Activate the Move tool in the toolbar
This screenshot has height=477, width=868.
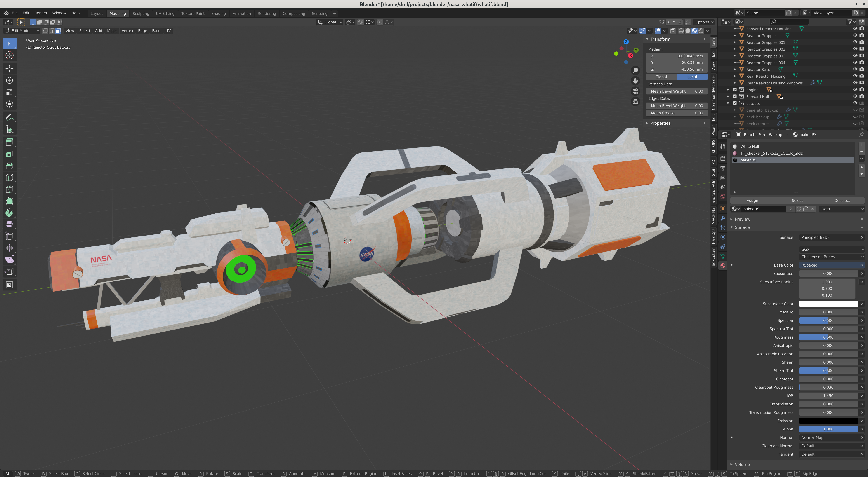pos(9,69)
